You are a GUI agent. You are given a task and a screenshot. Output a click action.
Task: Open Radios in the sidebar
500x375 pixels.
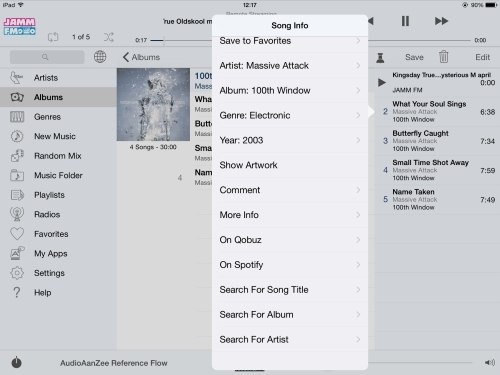(x=58, y=214)
